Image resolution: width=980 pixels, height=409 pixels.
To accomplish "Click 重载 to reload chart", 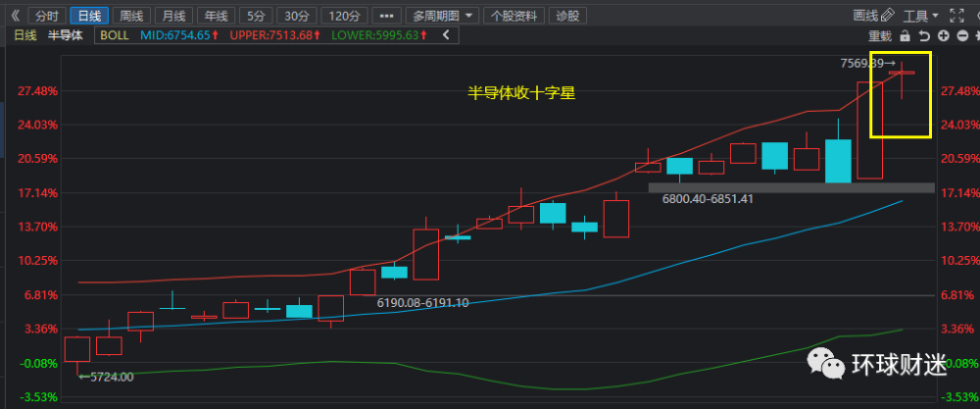I will point(881,36).
